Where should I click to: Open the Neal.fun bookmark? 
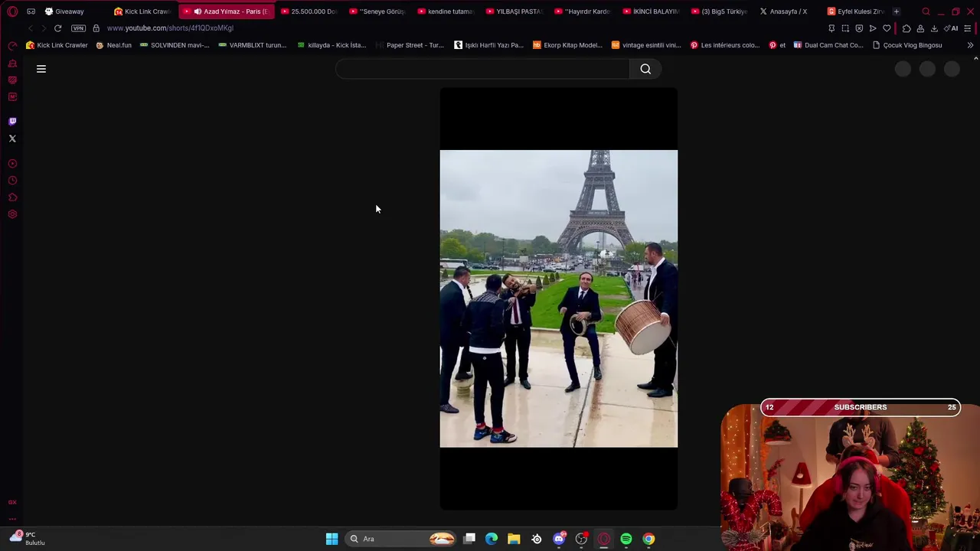113,45
